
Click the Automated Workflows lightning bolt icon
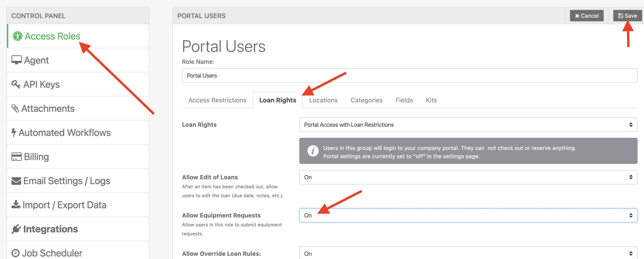point(14,133)
